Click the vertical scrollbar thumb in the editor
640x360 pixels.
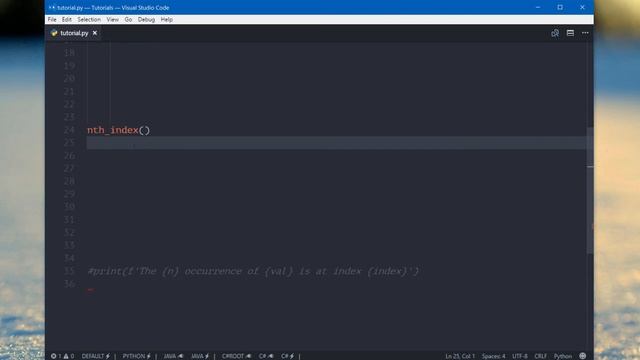[590, 190]
